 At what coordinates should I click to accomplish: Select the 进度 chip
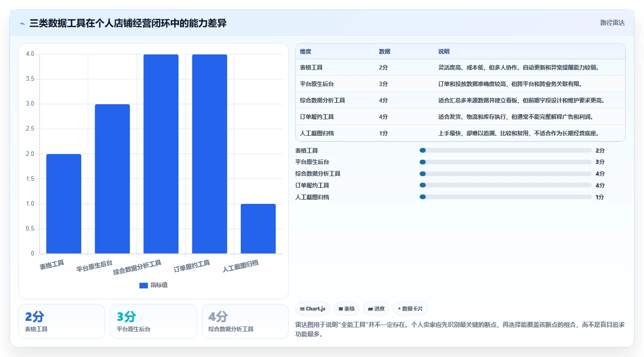[376, 309]
